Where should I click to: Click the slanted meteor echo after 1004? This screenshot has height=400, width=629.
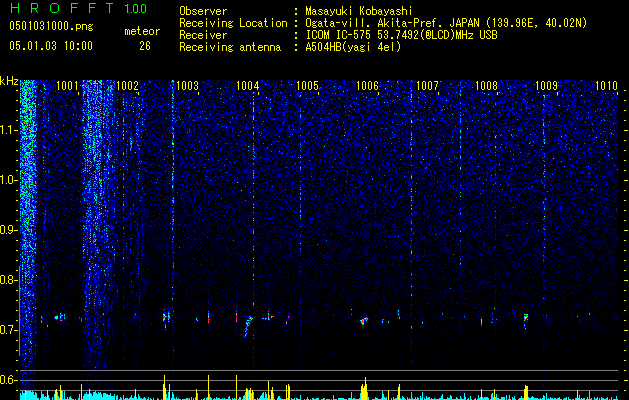[248, 326]
